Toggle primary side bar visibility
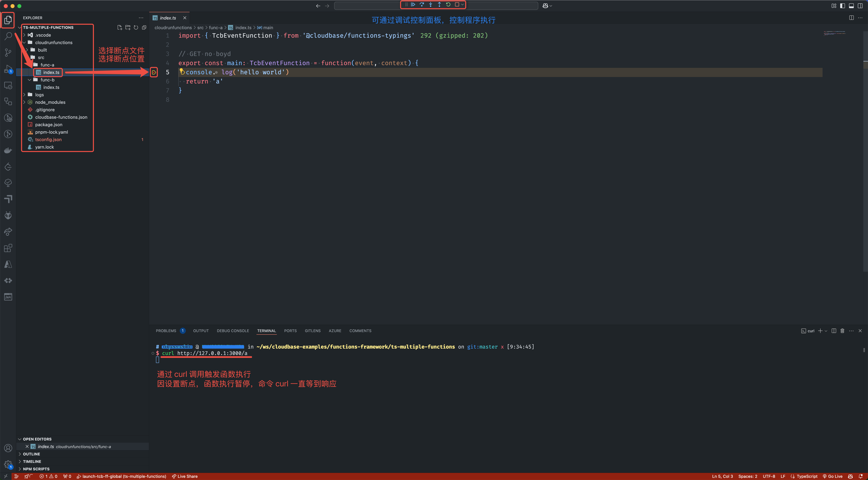Image resolution: width=868 pixels, height=480 pixels. 842,6
